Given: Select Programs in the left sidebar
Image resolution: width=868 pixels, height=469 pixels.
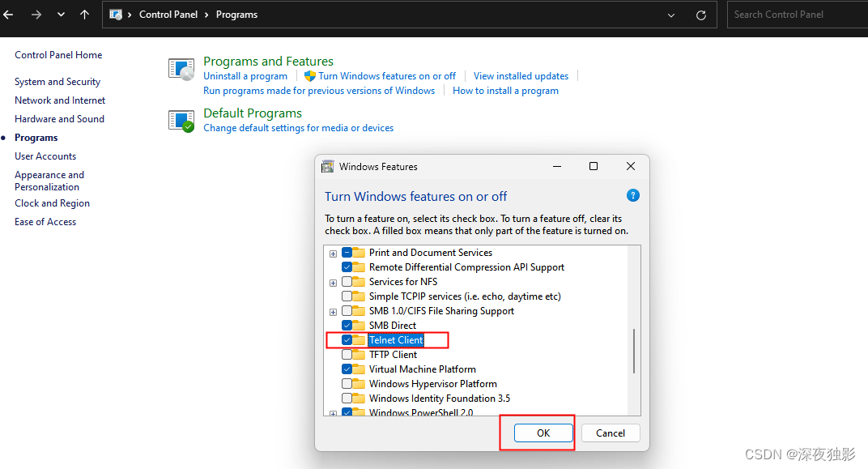Looking at the screenshot, I should pyautogui.click(x=36, y=138).
